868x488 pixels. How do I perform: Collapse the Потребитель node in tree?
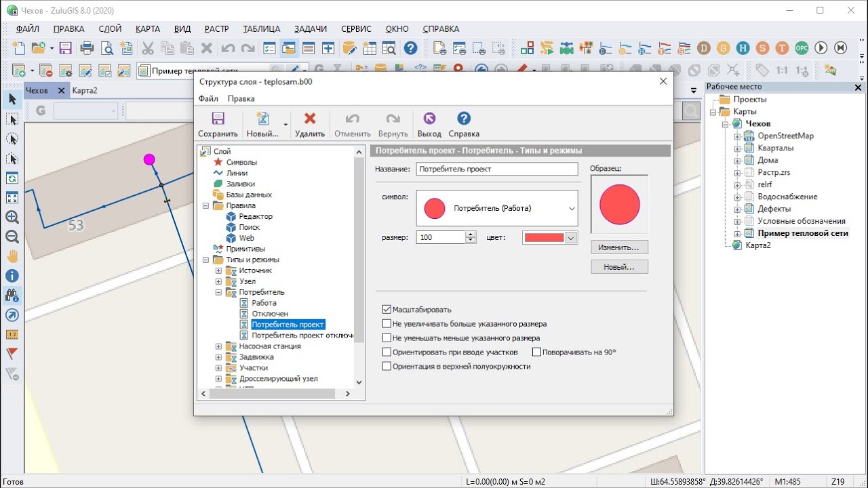(x=218, y=292)
